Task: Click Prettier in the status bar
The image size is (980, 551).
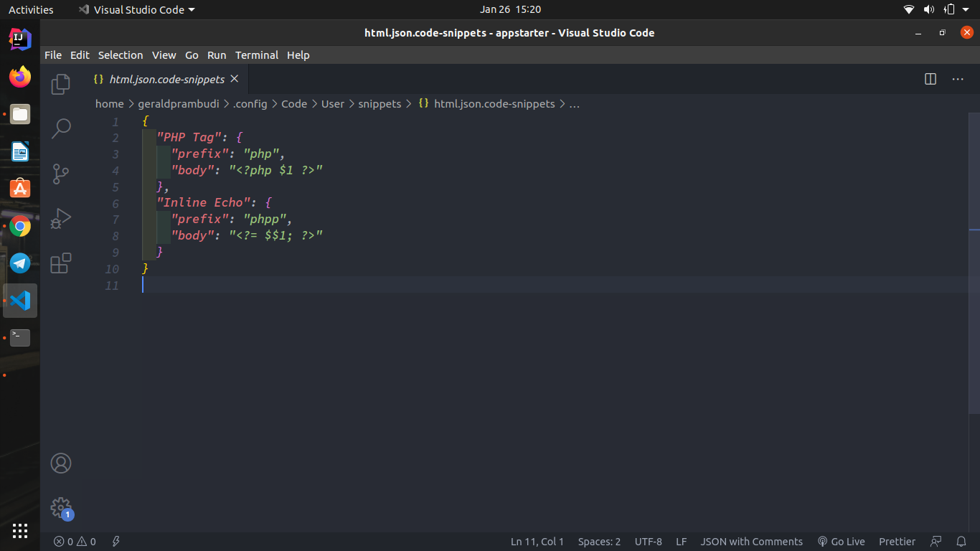Action: [897, 542]
